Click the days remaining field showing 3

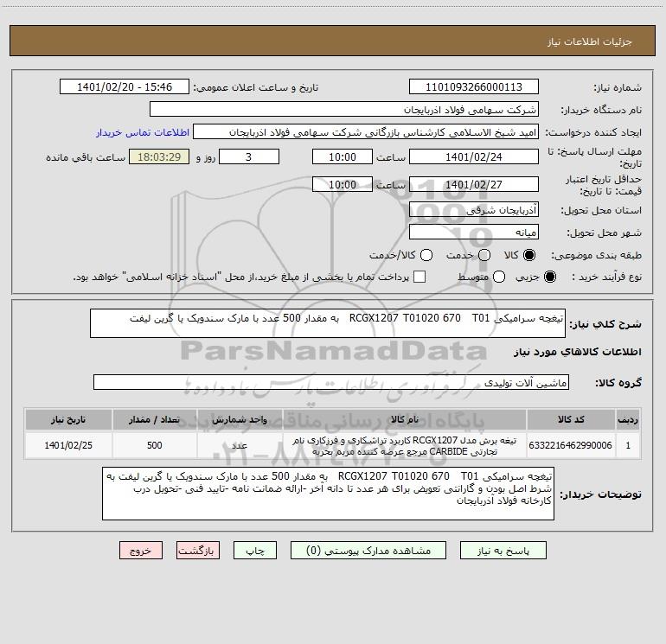[249, 156]
